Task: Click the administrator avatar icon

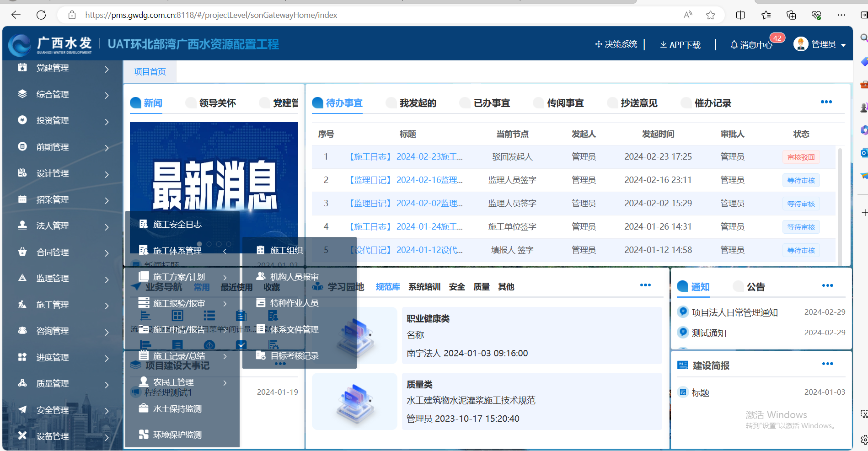Action: click(801, 44)
